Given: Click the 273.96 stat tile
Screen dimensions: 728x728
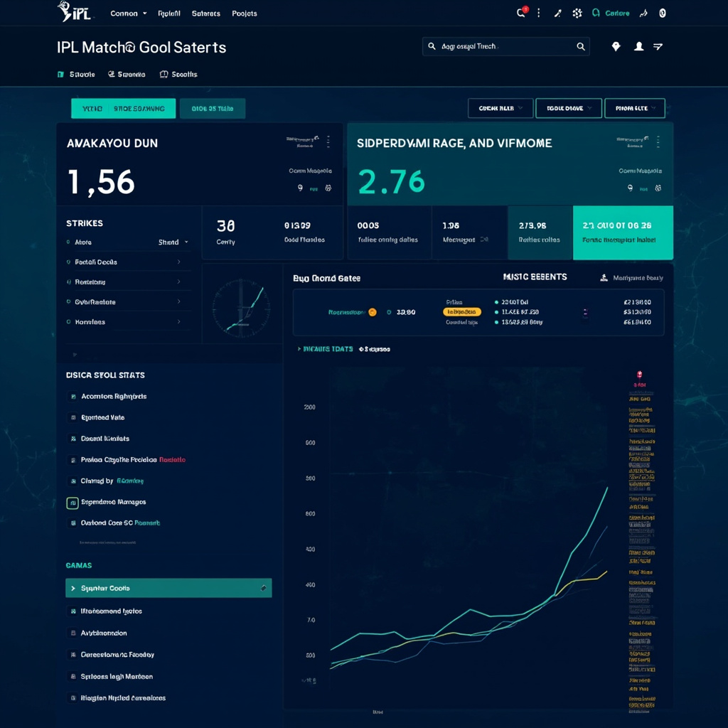Looking at the screenshot, I should click(540, 232).
